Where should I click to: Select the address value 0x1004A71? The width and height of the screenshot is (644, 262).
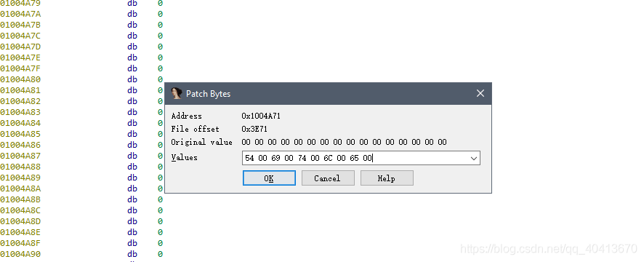tap(261, 116)
